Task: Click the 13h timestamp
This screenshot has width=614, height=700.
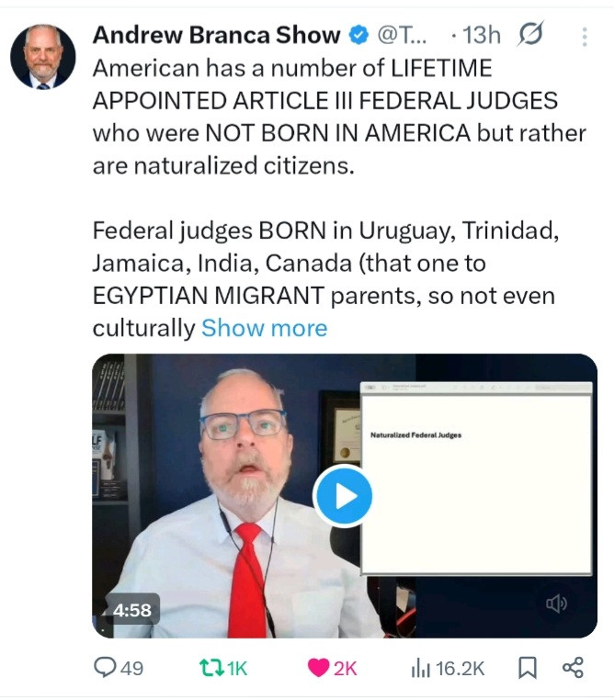Action: tap(482, 35)
